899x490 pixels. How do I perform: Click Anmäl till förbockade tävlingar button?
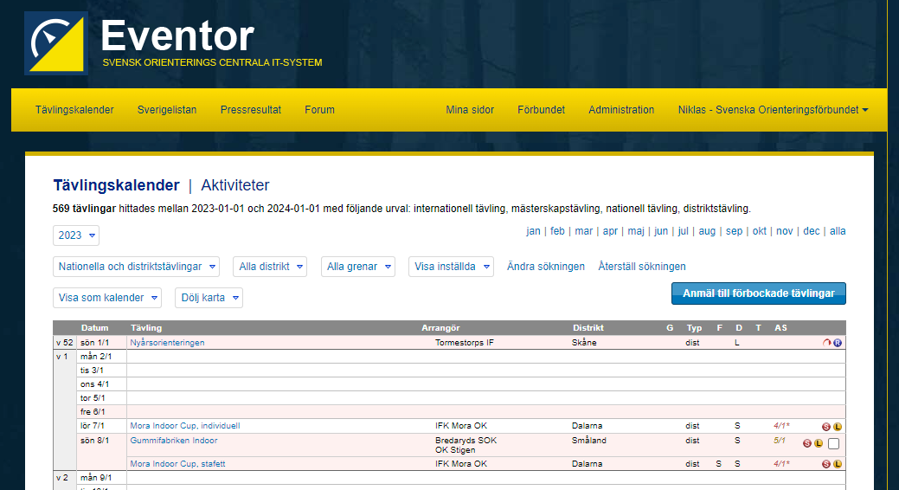coord(759,293)
